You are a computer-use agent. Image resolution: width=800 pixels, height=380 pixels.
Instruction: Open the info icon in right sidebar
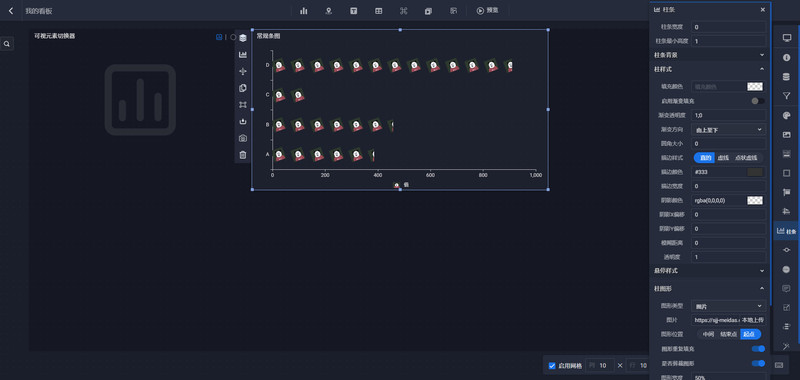[786, 58]
